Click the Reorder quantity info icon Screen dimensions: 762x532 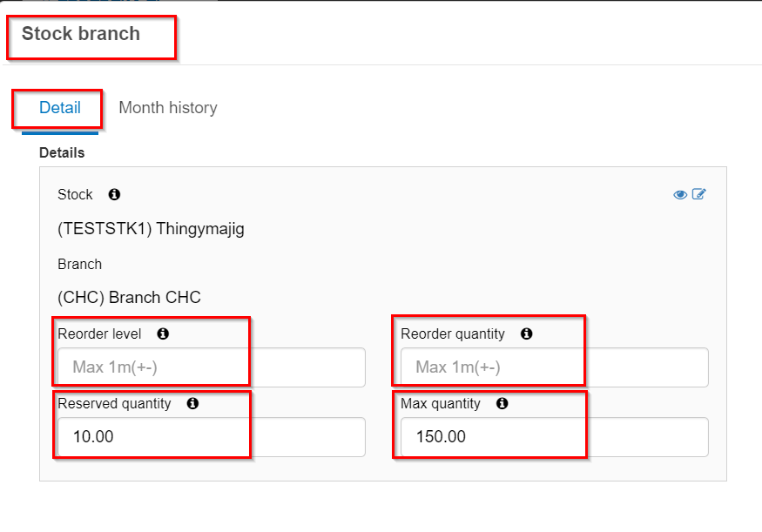(526, 333)
